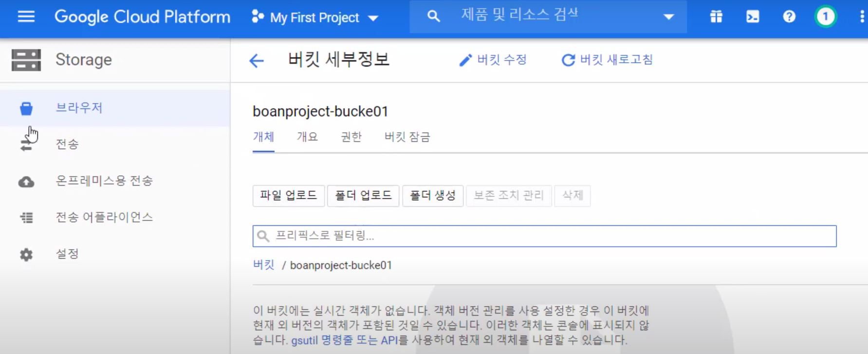Switch to the 개체 tab
Viewport: 868px width, 354px height.
click(263, 137)
